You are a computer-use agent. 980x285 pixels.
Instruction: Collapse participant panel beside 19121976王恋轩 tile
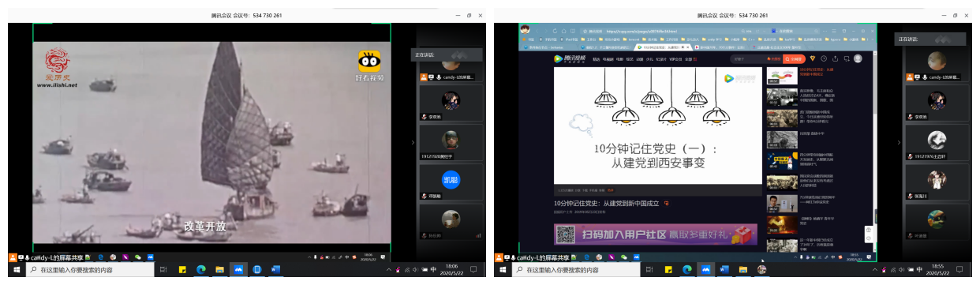point(898,142)
